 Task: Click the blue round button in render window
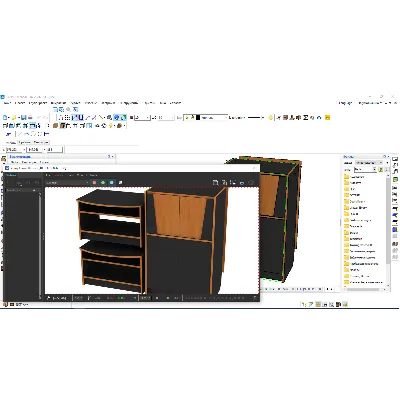coord(112,183)
